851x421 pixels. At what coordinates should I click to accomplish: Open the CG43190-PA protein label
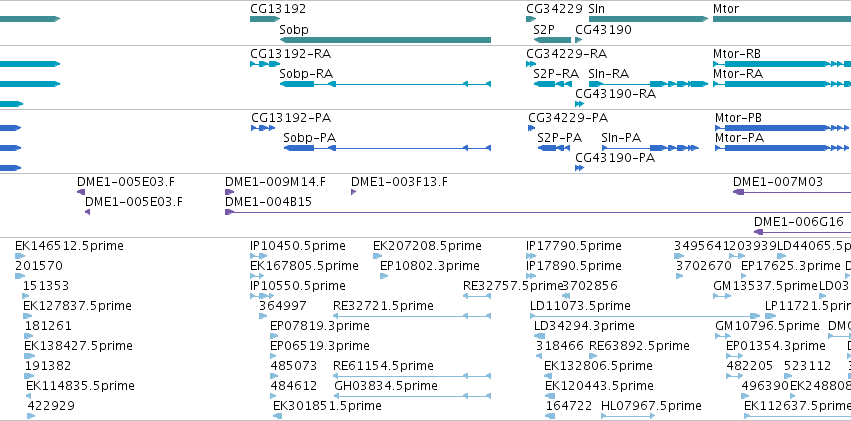pyautogui.click(x=615, y=158)
